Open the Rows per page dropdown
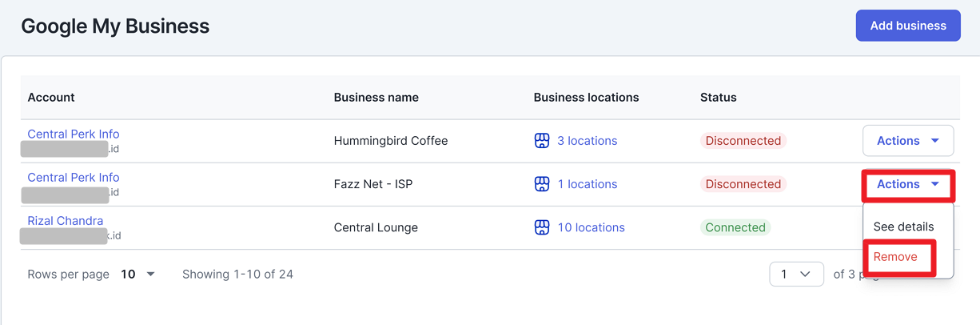Viewport: 980px width, 325px height. [138, 274]
